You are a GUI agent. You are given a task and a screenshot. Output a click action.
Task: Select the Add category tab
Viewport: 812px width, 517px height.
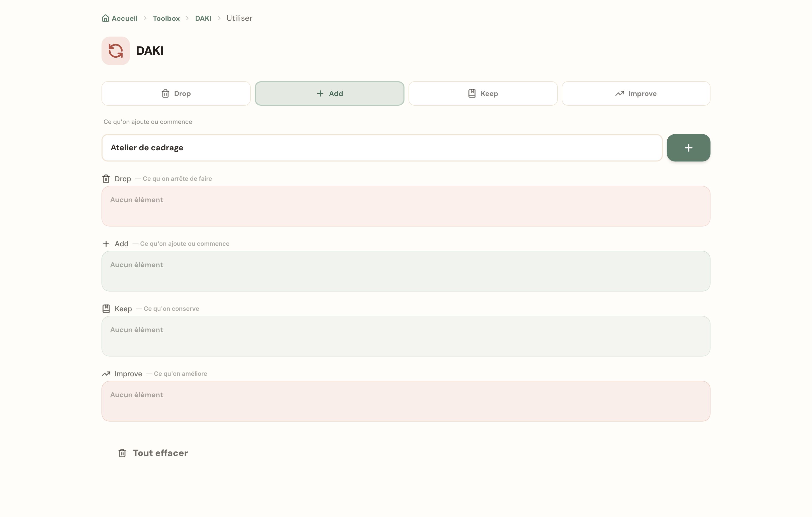pos(329,93)
